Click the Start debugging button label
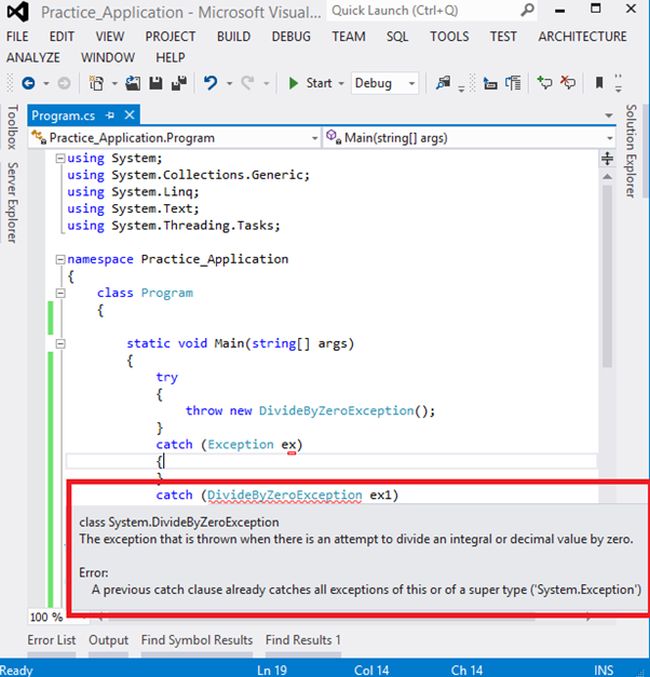Viewport: 650px width, 677px height. click(x=319, y=83)
